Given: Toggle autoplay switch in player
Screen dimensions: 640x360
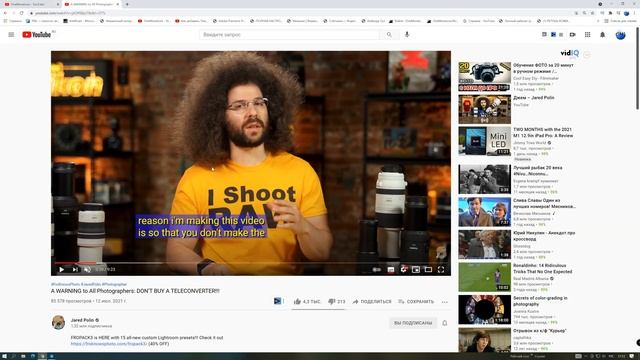Looking at the screenshot, I should coord(377,269).
